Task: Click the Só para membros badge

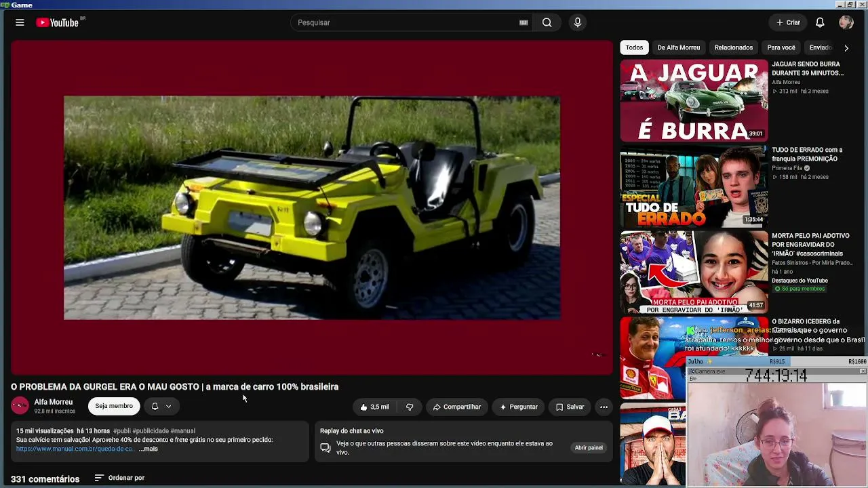Action: point(800,289)
